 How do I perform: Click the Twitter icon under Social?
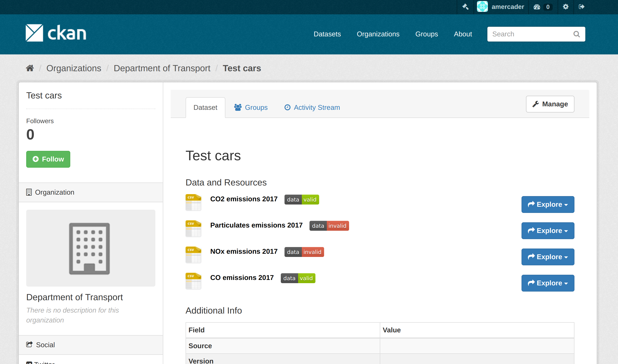point(29,362)
